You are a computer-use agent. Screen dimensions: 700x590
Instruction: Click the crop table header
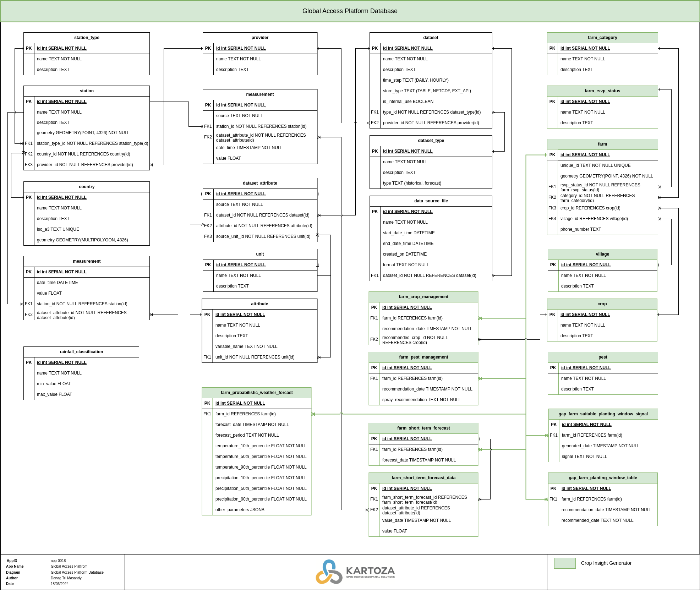(602, 304)
